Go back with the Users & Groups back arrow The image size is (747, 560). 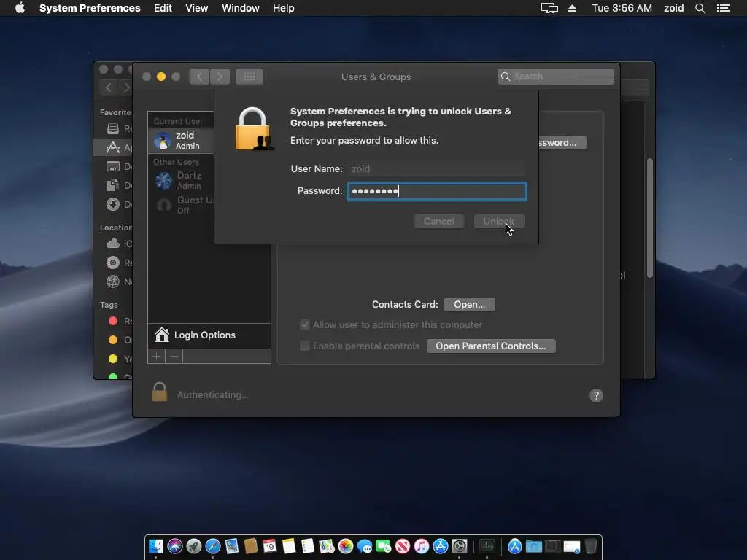(x=200, y=77)
